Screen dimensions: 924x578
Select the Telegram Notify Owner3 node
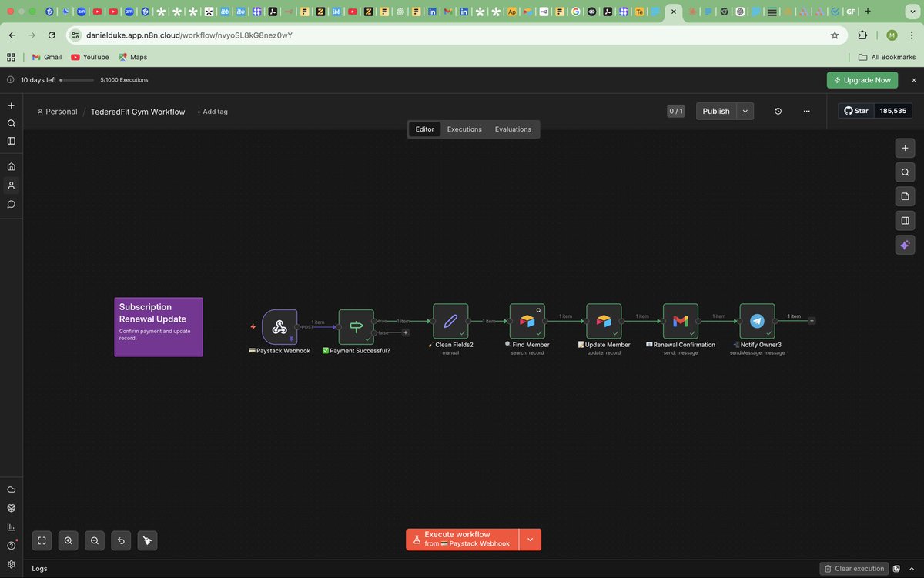click(758, 321)
